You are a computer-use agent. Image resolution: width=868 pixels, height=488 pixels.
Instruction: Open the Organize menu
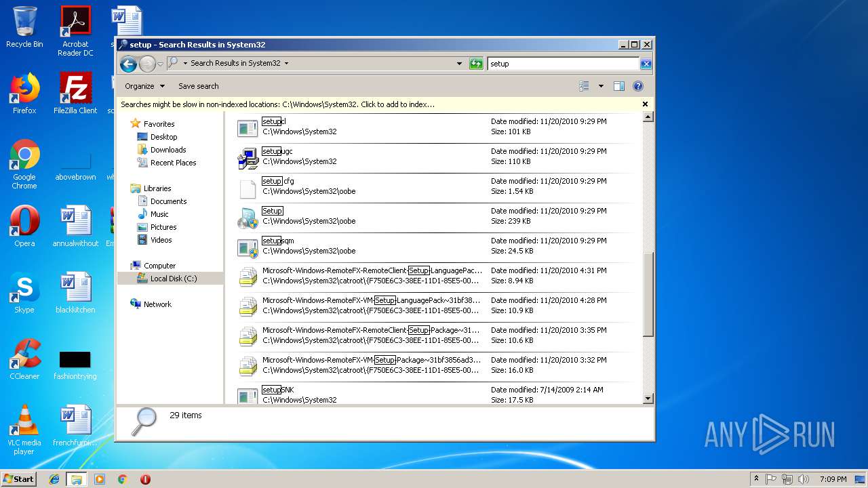pyautogui.click(x=144, y=86)
